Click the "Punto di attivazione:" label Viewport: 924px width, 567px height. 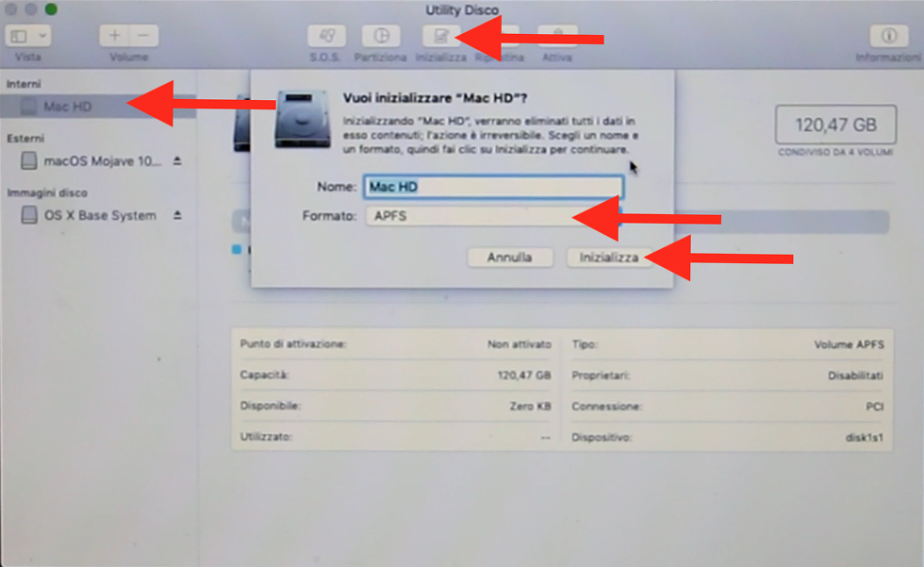coord(293,344)
